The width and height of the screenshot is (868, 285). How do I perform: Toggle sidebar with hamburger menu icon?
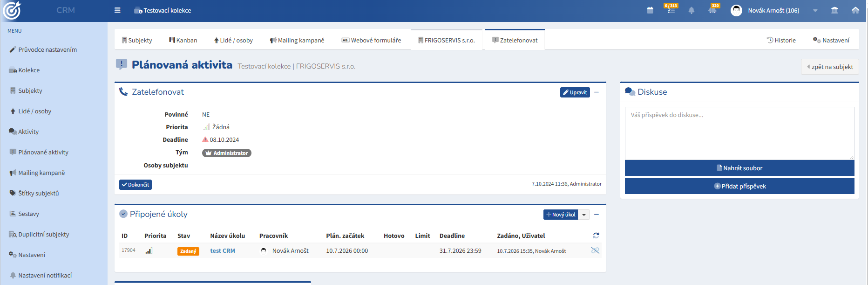point(117,10)
